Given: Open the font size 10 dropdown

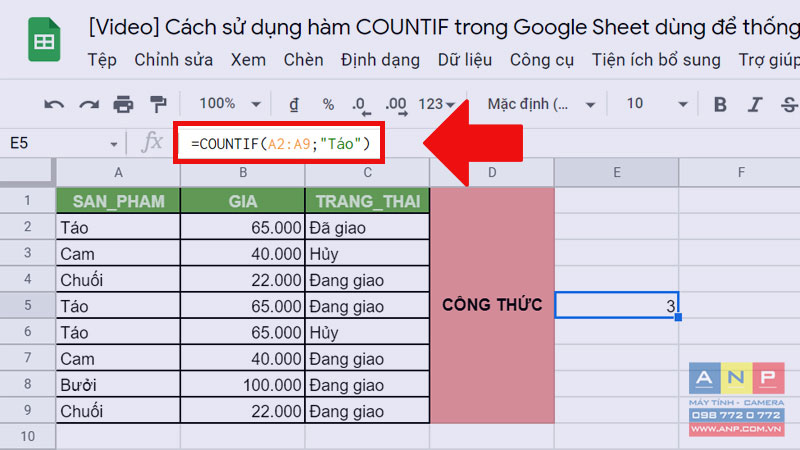Looking at the screenshot, I should (657, 104).
